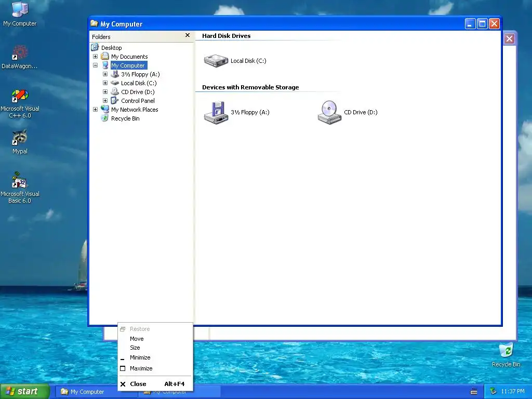Choose Minimize from the system menu

[x=155, y=357]
